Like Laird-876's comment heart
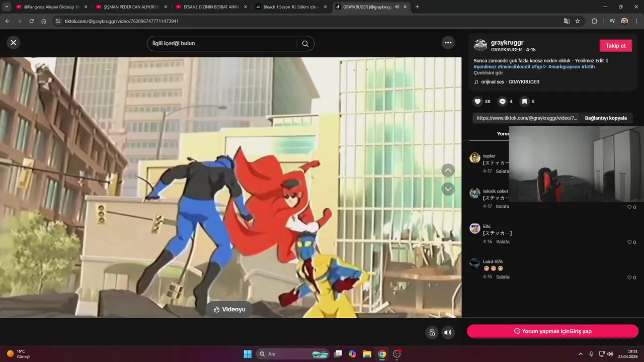This screenshot has width=644, height=362. point(629,278)
